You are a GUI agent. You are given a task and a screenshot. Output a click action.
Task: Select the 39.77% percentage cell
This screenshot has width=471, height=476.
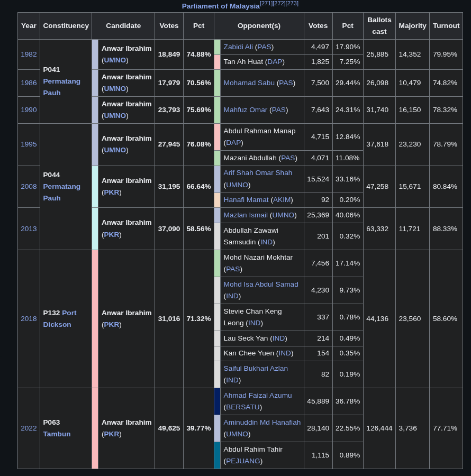(198, 428)
